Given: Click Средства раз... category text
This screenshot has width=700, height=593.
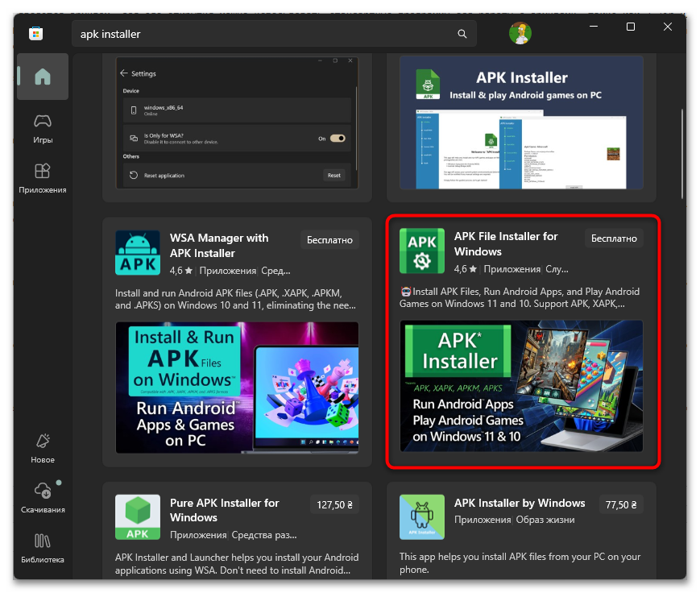Looking at the screenshot, I should click(x=264, y=535).
